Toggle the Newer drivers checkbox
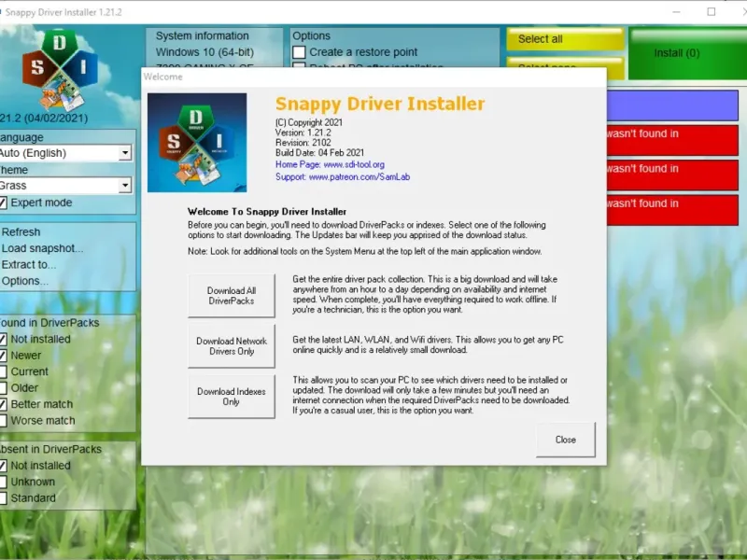747x560 pixels. [4, 356]
